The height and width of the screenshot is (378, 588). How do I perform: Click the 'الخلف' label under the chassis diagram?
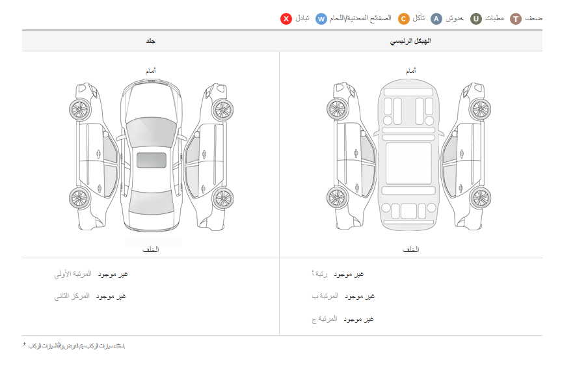point(410,249)
